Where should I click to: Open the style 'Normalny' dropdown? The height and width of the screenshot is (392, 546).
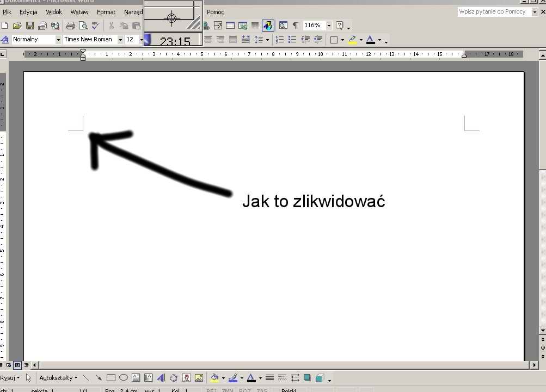[58, 40]
